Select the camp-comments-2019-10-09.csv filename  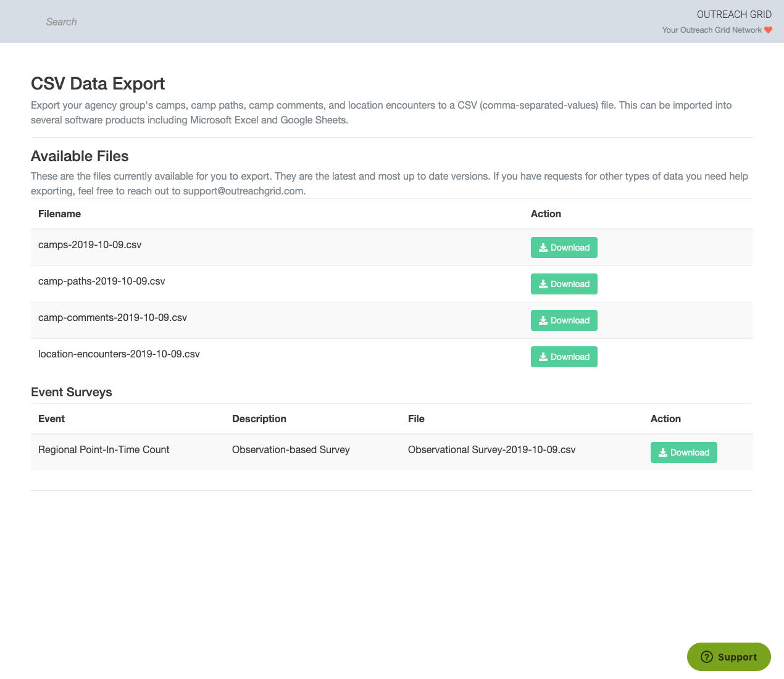coord(112,317)
